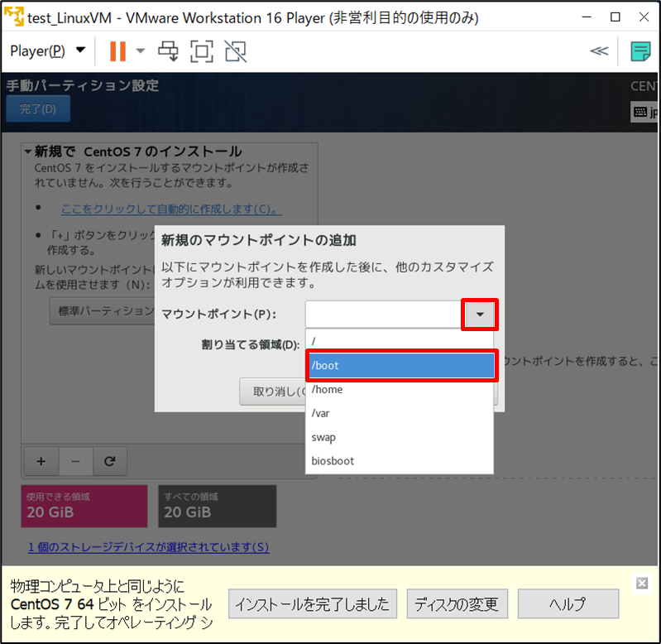
Task: Remove mount point with minus button
Action: (x=75, y=461)
